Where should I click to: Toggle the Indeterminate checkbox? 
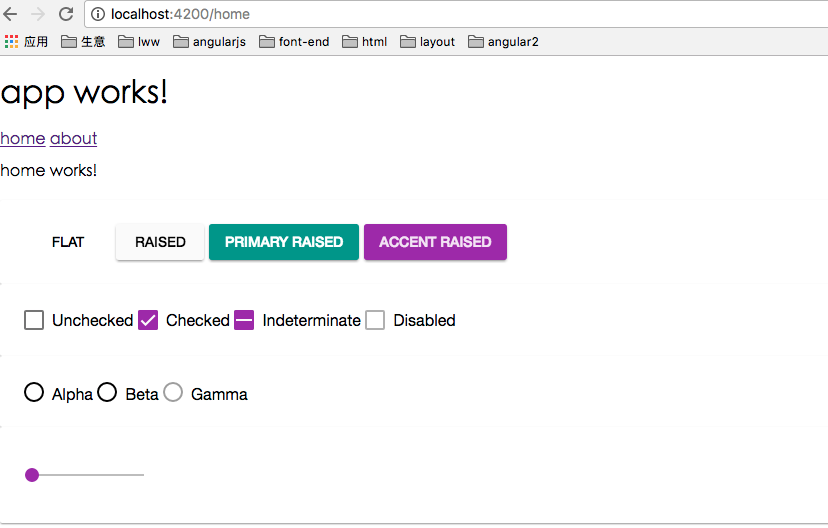click(x=244, y=320)
